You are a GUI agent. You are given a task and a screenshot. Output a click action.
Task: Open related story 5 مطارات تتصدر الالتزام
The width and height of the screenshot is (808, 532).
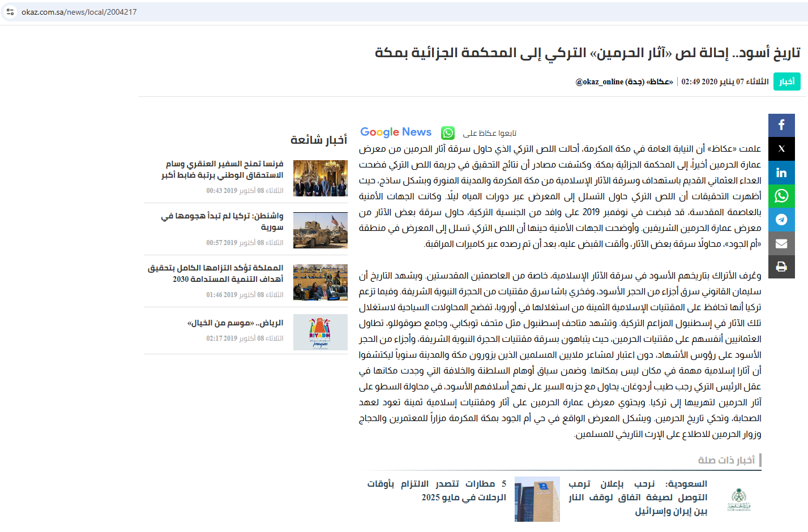pyautogui.click(x=437, y=491)
